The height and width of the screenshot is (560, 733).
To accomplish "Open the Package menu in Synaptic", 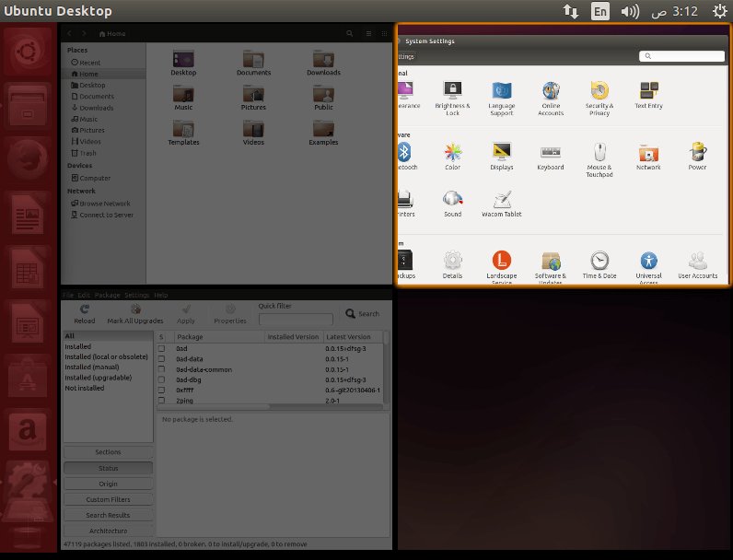I will [107, 295].
